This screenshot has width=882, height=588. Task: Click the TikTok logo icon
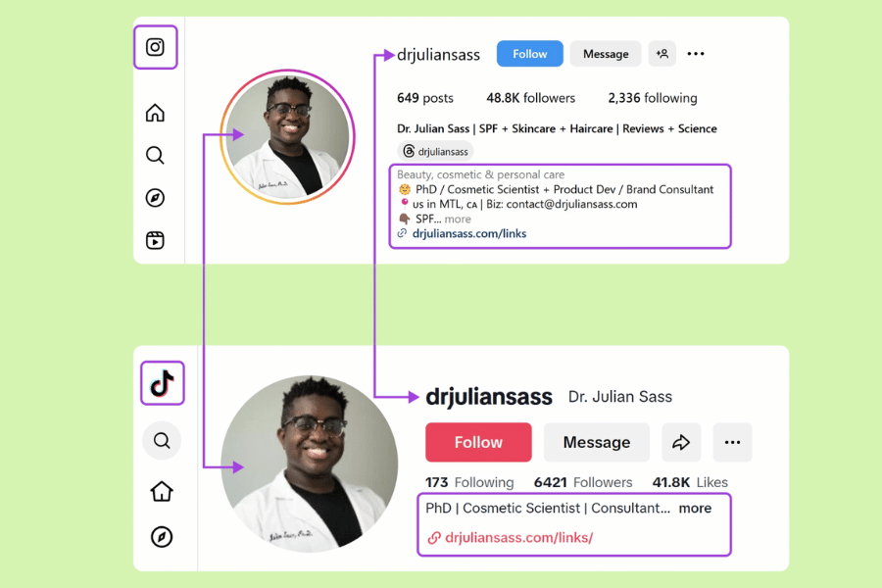162,383
